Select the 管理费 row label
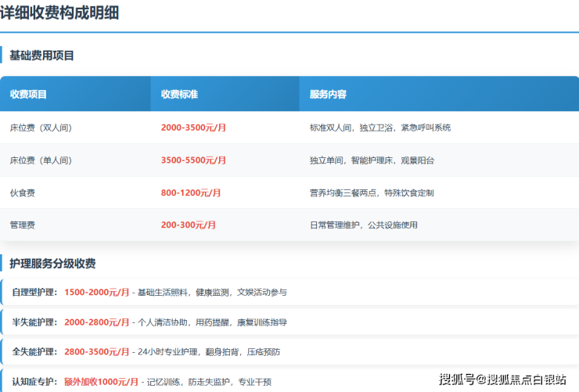 [23, 225]
